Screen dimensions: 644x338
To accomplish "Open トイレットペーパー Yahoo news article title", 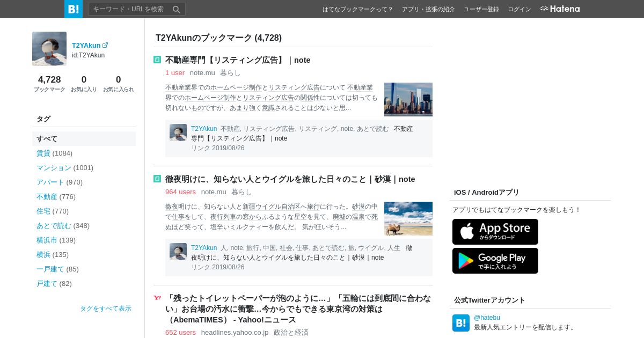I will pos(298,308).
